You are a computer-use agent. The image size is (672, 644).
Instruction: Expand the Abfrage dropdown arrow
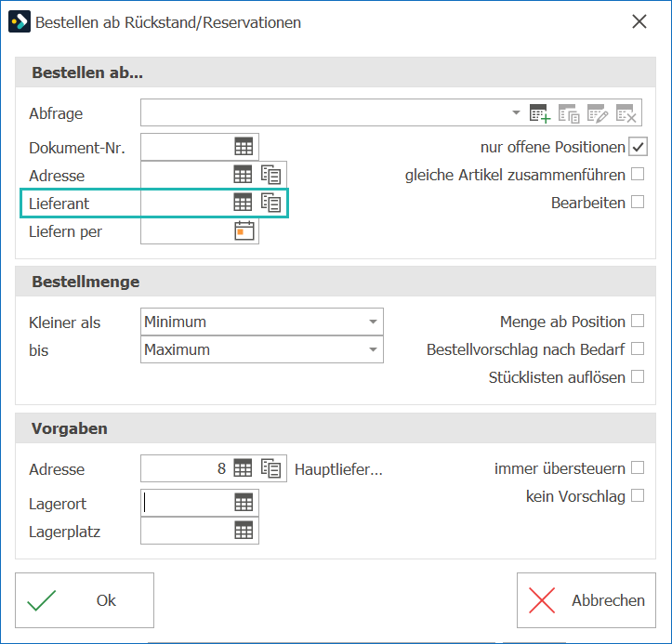pyautogui.click(x=516, y=112)
